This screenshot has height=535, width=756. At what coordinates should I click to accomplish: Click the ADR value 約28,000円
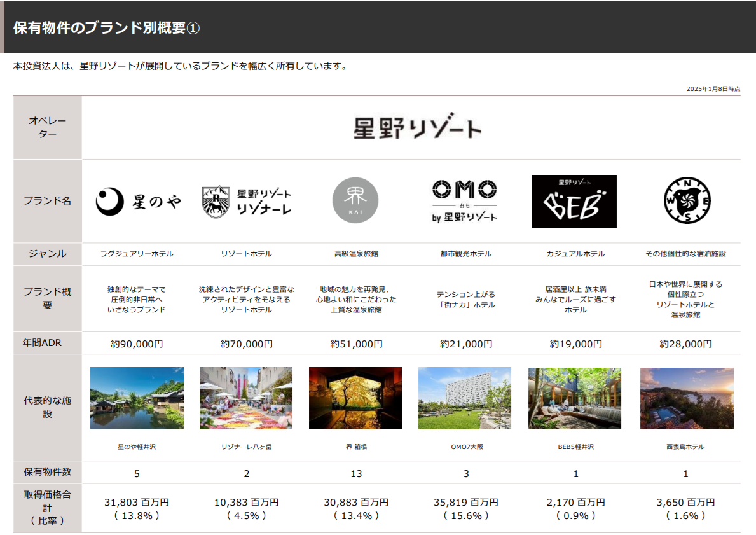[685, 344]
